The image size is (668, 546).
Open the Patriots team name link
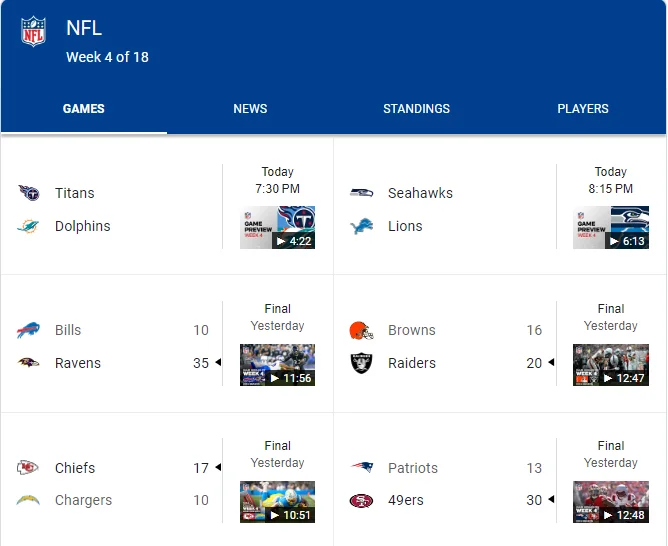pos(413,468)
